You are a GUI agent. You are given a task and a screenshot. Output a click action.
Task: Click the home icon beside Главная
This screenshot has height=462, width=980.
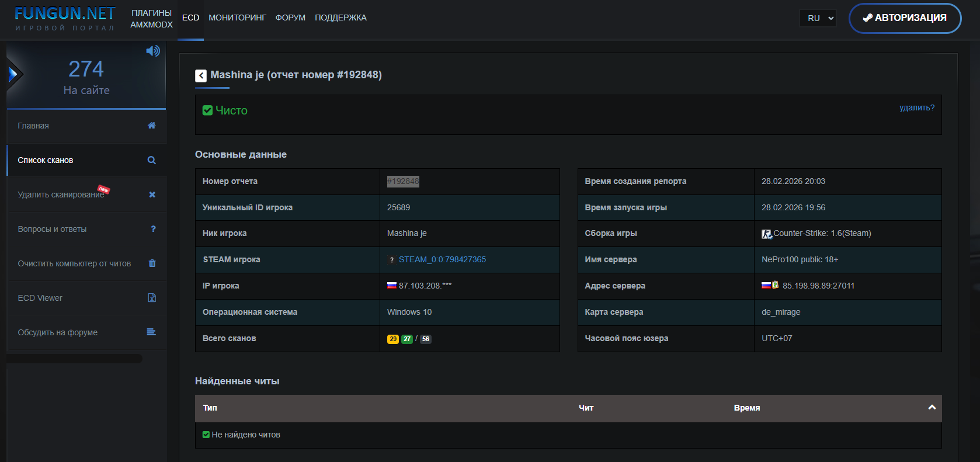pyautogui.click(x=152, y=126)
